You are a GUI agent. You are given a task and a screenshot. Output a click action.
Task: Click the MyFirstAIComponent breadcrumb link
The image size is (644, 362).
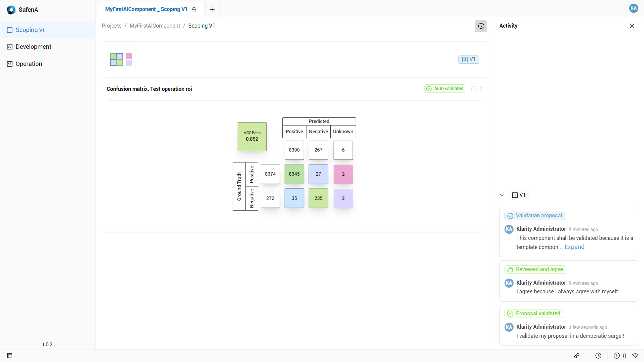coord(155,26)
